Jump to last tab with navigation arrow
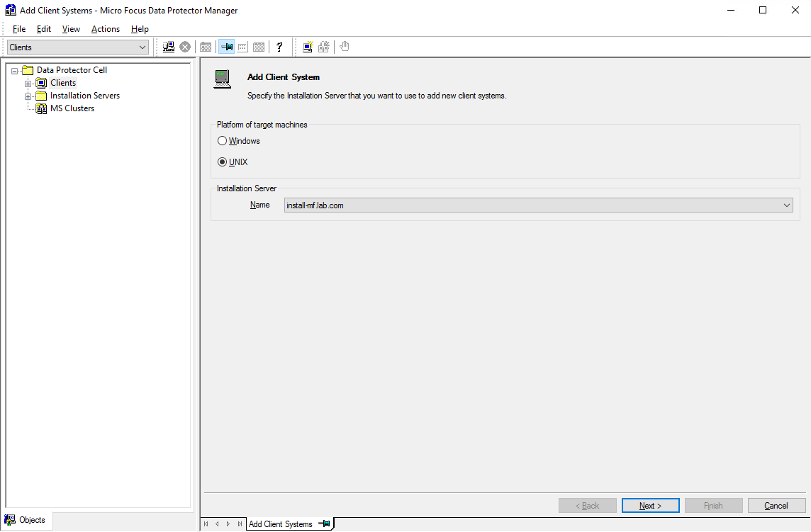Image resolution: width=811 pixels, height=532 pixels. pos(240,523)
